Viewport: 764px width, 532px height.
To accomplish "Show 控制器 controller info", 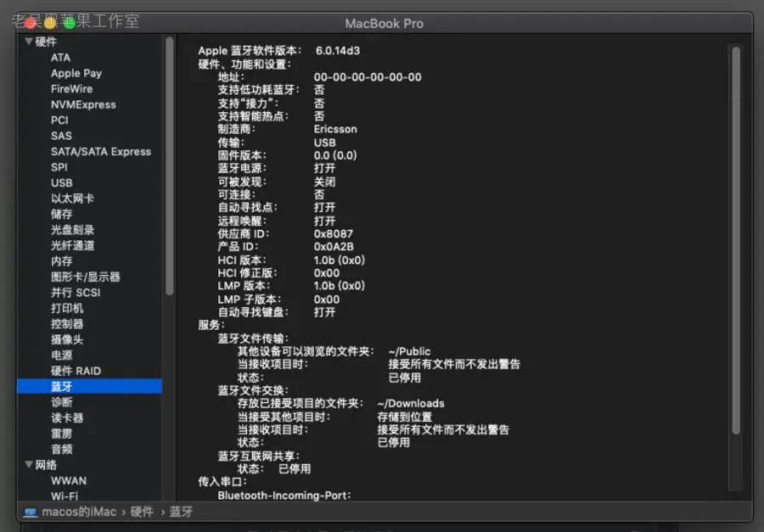I will pos(67,323).
